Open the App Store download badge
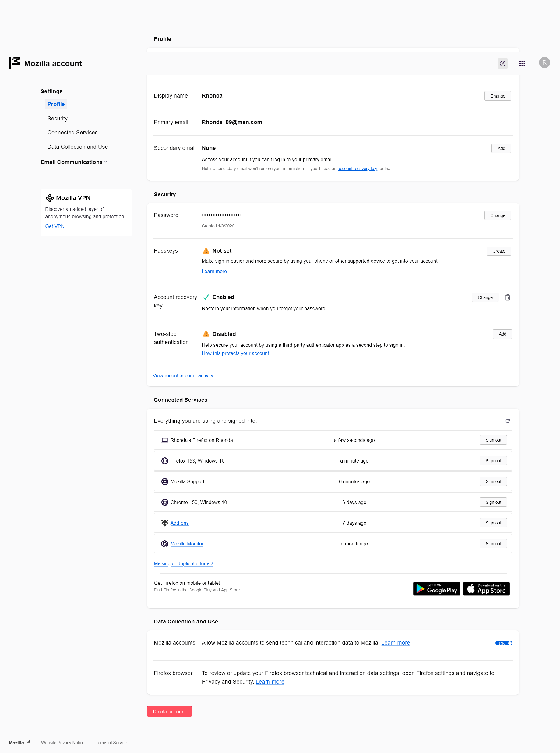The width and height of the screenshot is (560, 753). coord(486,589)
